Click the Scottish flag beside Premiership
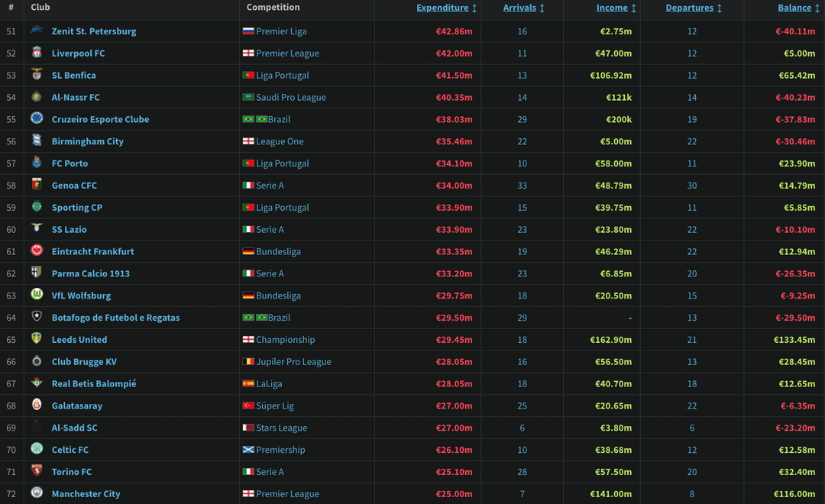 [x=248, y=450]
